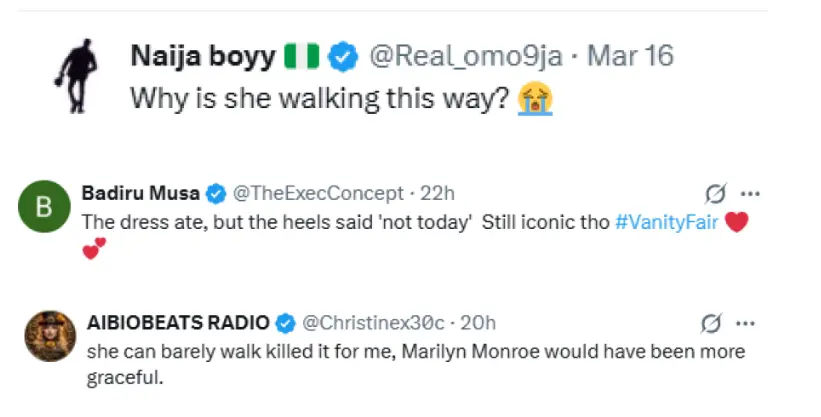This screenshot has width=821, height=417.
Task: Click the Badiru Musa display name
Action: point(142,193)
